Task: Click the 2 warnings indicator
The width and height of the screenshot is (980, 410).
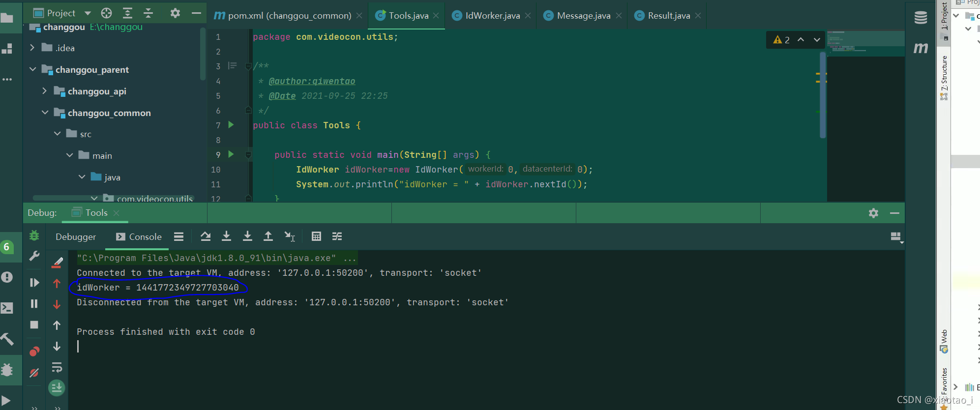Action: tap(781, 40)
